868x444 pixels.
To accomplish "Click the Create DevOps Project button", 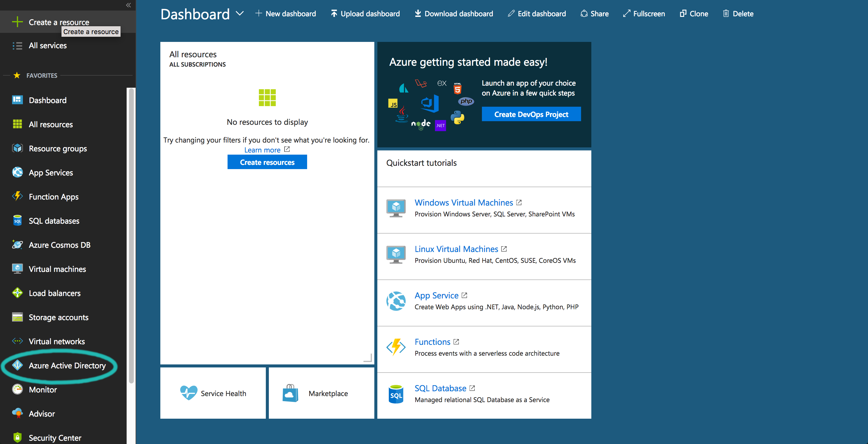I will [x=531, y=114].
